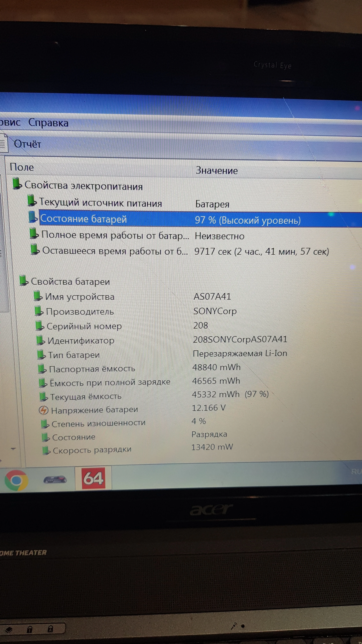Screen dimensions: 362x644
Task: Select the Степень изношенности row
Action: pos(98,423)
